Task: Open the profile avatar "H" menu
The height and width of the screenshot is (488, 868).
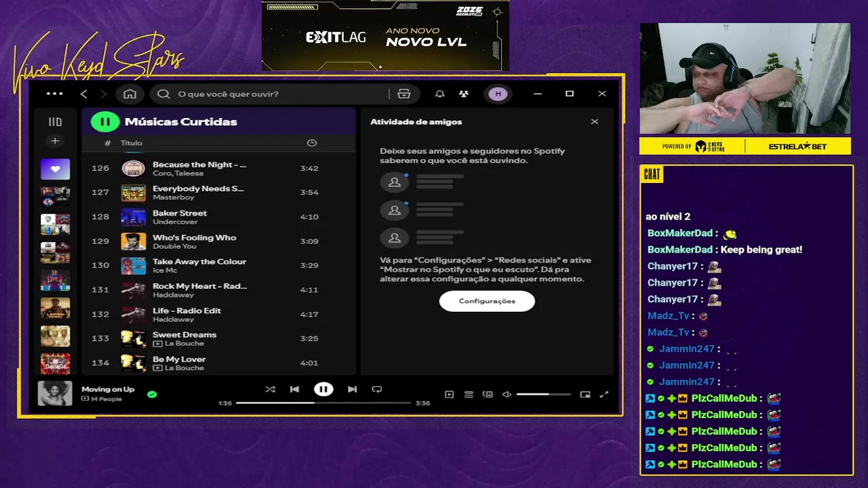Action: [x=498, y=94]
